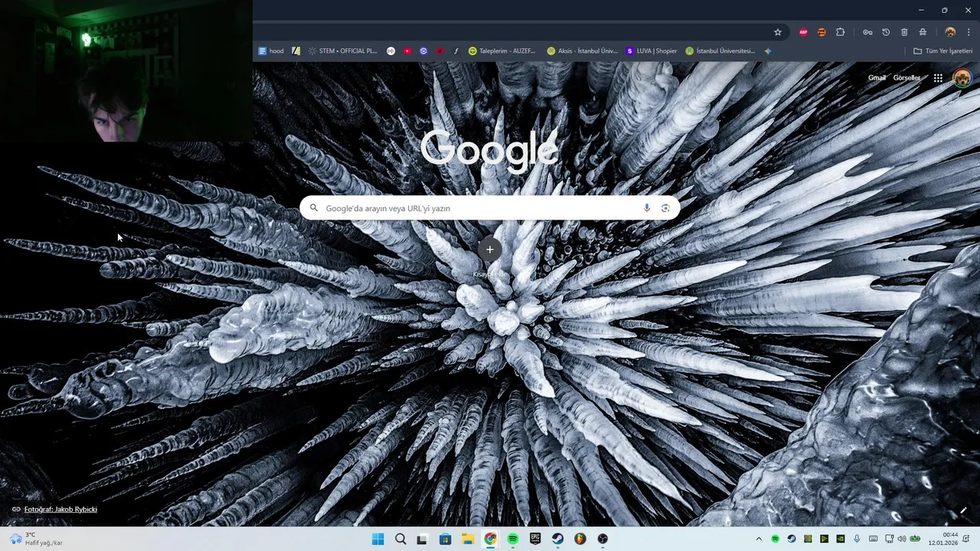Screen dimensions: 980x551
Task: Open the password key icon in toolbar
Action: (867, 32)
